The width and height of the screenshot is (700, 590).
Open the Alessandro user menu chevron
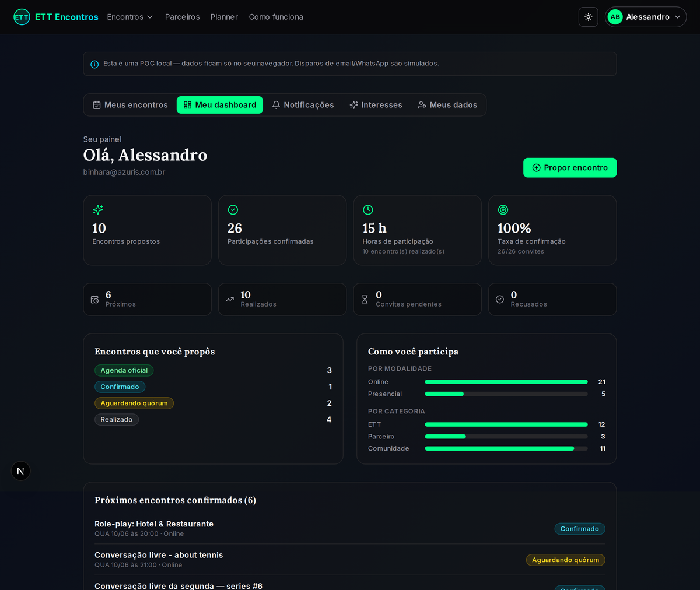coord(677,17)
